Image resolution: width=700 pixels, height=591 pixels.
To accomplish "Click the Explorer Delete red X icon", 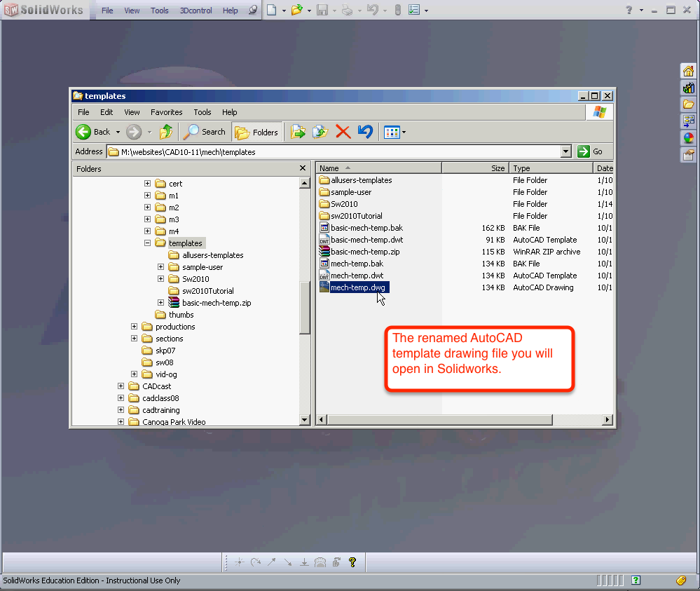I will pos(343,132).
